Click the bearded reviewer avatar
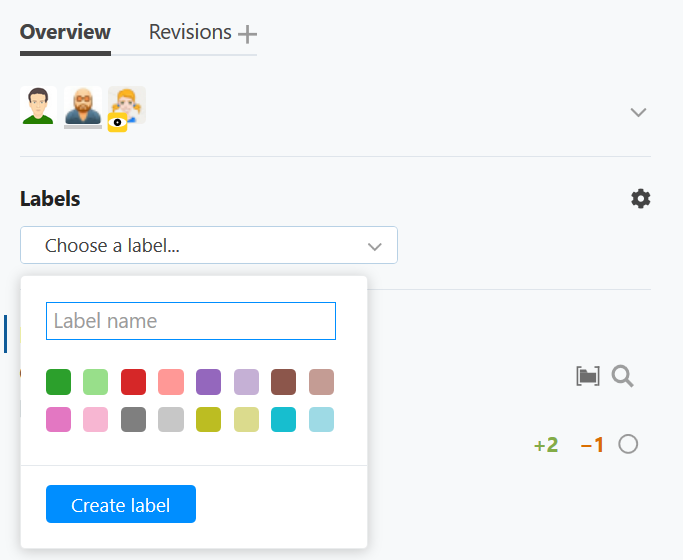This screenshot has height=560, width=683. (x=83, y=105)
